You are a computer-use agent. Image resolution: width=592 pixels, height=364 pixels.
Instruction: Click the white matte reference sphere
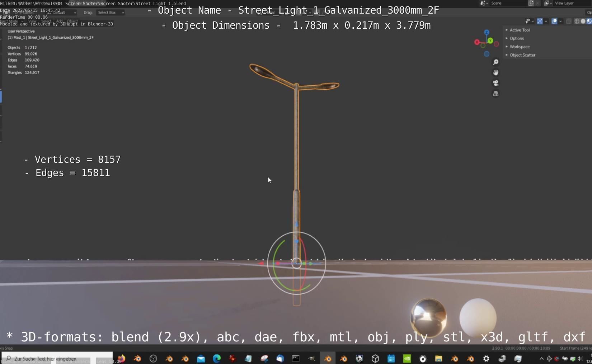pos(478,317)
